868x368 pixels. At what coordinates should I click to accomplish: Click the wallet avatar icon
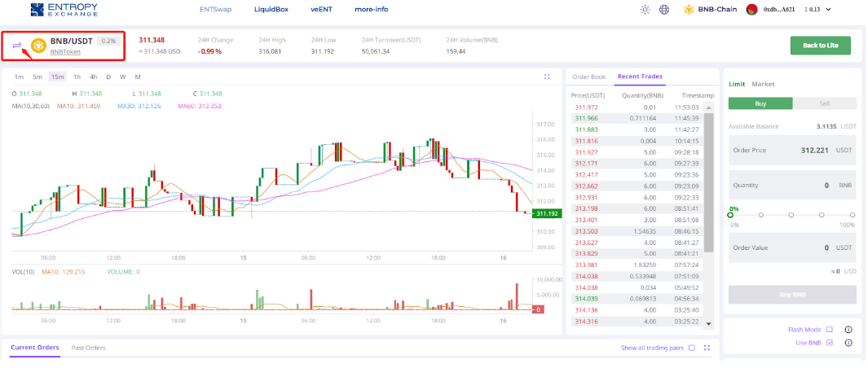(x=751, y=10)
